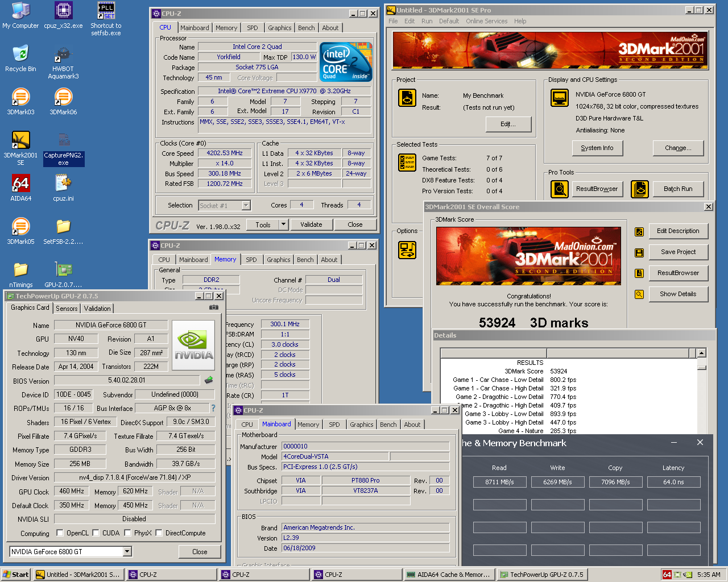Toggle the CUDA checkbox in GPU-Z
The image size is (728, 582).
(x=96, y=533)
